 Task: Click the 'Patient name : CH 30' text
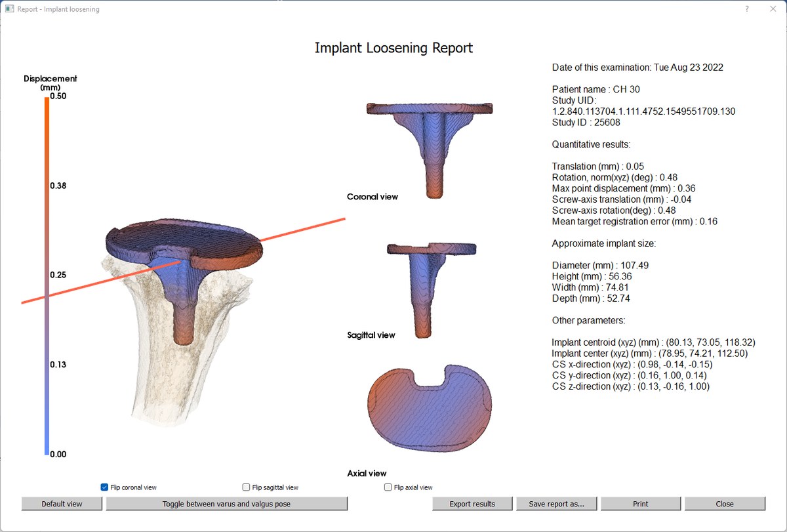coord(595,89)
